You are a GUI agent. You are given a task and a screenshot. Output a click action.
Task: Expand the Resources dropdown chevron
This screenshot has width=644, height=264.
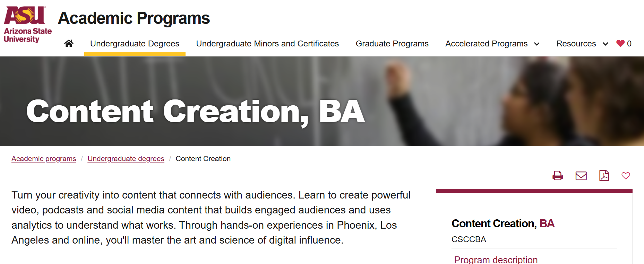point(606,44)
